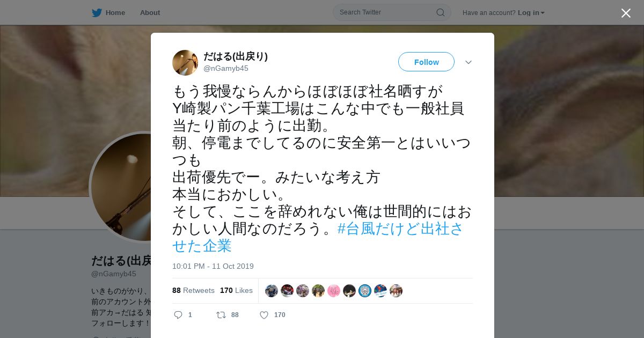Click the search magnifier icon
Image resolution: width=644 pixels, height=338 pixels.
point(440,12)
